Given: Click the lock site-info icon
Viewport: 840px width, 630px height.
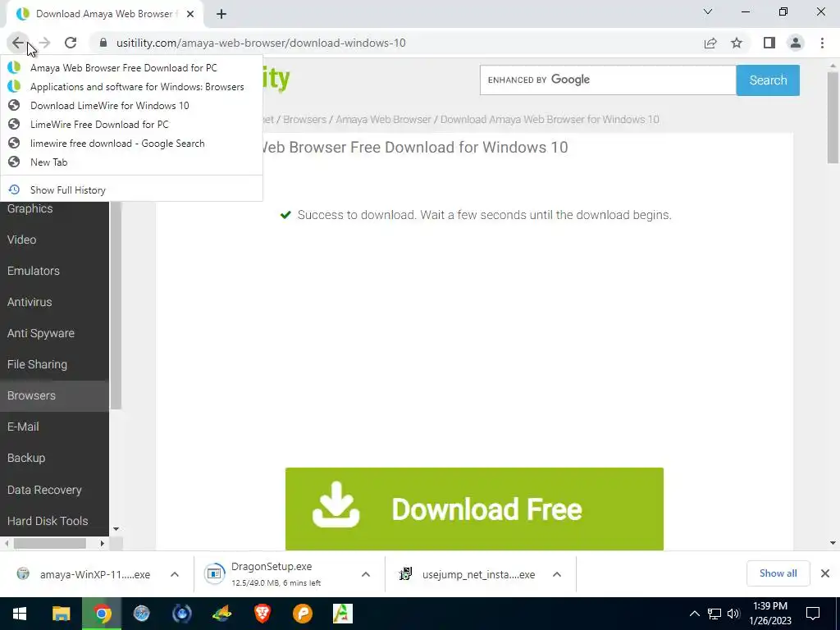Looking at the screenshot, I should pos(103,43).
